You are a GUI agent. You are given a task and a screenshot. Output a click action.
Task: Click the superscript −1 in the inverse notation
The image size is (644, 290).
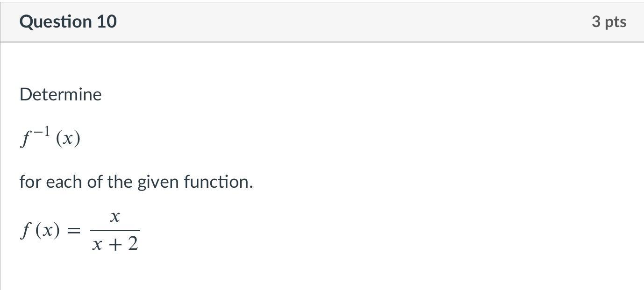point(41,131)
